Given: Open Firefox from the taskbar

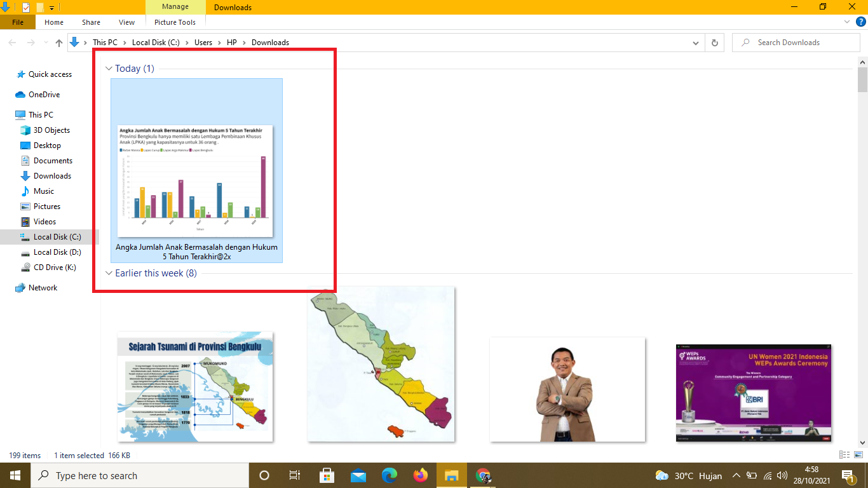Looking at the screenshot, I should coord(421,475).
